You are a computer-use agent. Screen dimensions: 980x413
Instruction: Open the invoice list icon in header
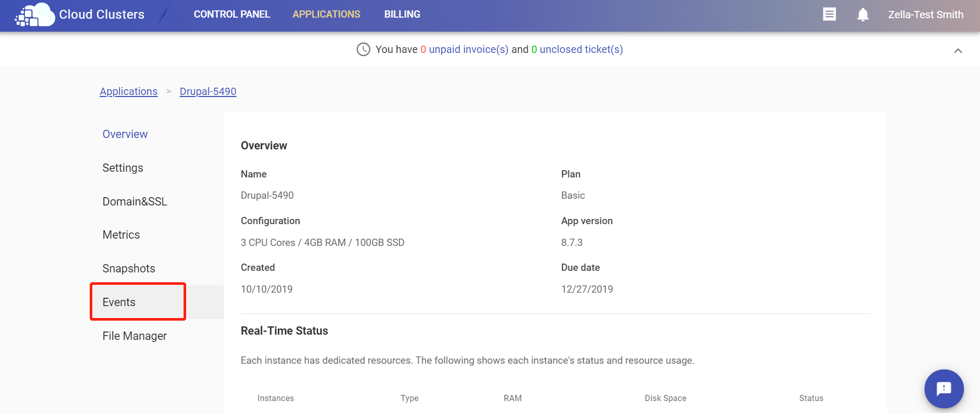click(x=830, y=15)
